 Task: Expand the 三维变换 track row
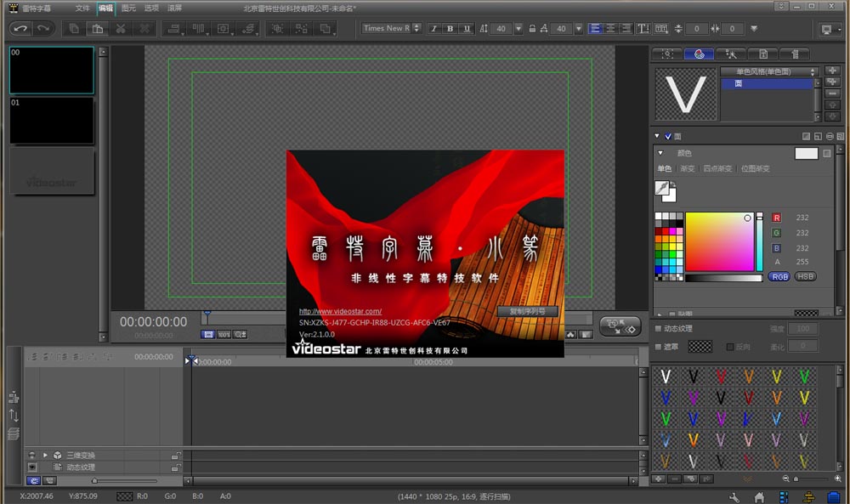click(x=46, y=456)
